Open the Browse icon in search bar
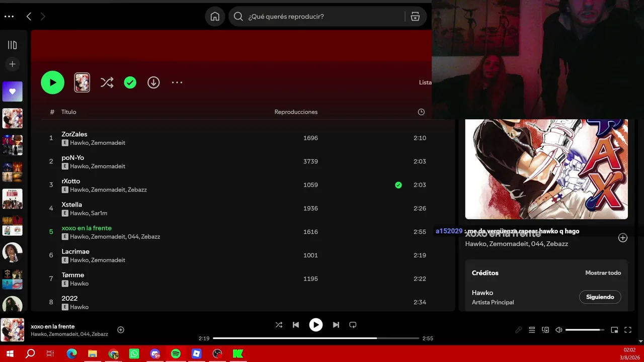This screenshot has height=362, width=644. pyautogui.click(x=415, y=17)
